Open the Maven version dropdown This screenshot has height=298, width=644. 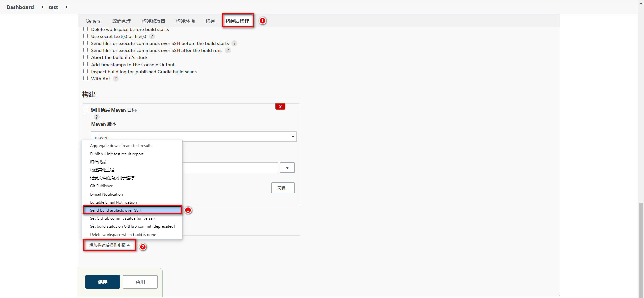click(x=194, y=137)
